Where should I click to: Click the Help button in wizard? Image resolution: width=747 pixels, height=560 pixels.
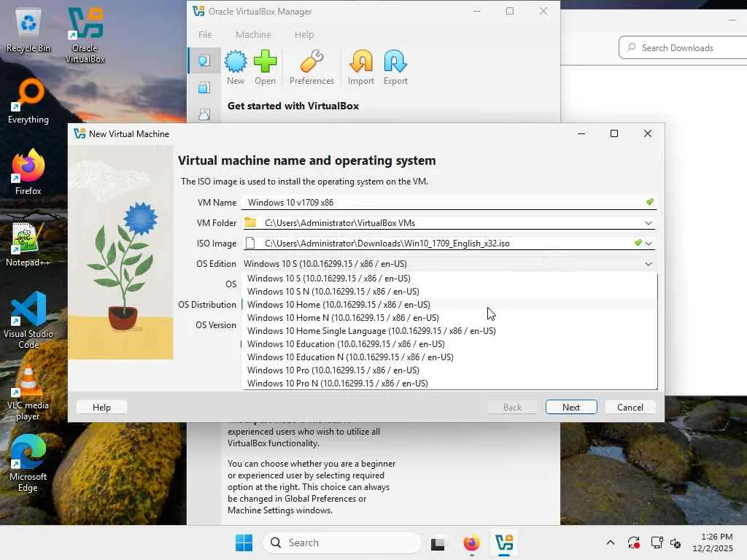(101, 407)
